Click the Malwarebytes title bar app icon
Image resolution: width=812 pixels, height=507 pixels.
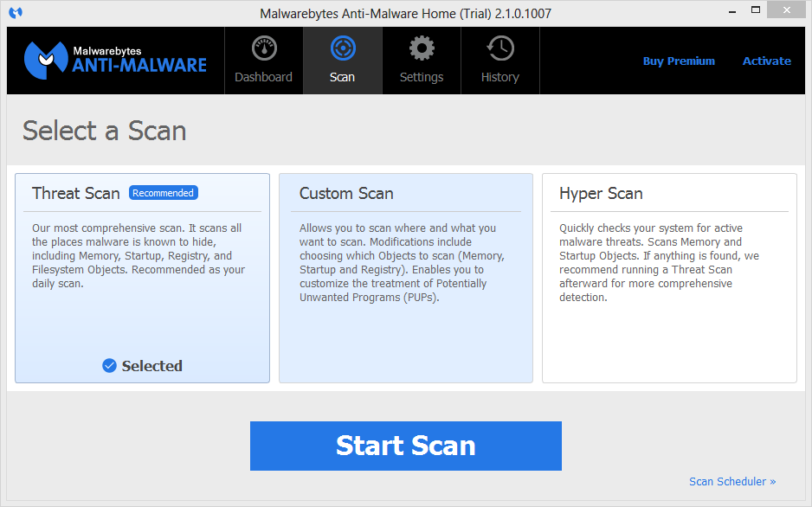pyautogui.click(x=16, y=12)
